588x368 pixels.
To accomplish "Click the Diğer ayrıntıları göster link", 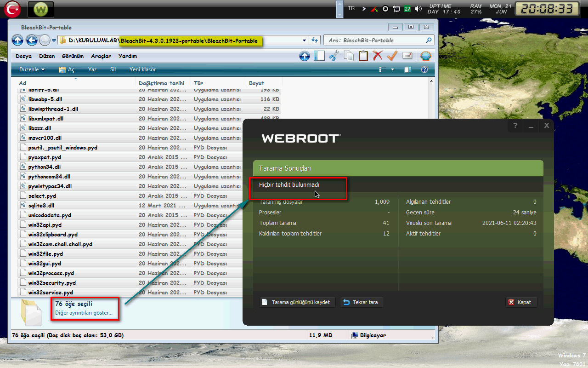I will 84,313.
